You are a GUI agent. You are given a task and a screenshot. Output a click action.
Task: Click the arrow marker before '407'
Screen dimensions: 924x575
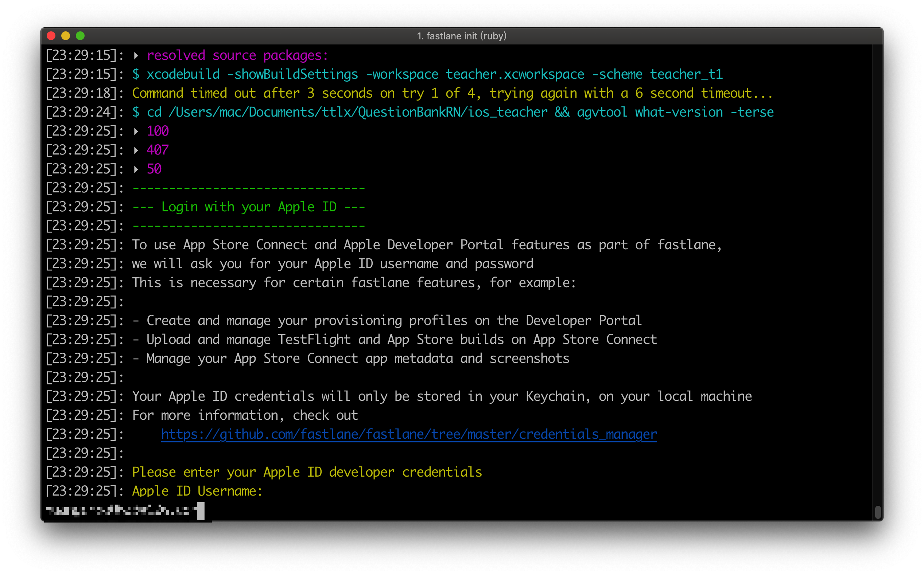tap(136, 150)
